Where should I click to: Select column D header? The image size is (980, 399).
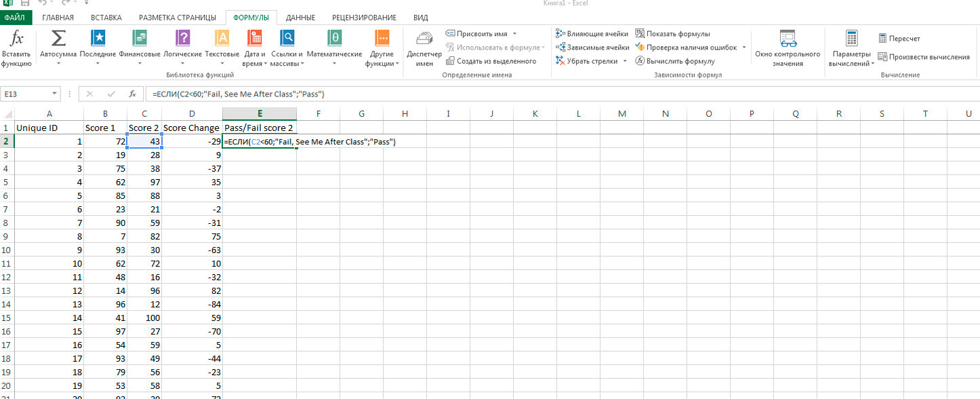coord(192,113)
